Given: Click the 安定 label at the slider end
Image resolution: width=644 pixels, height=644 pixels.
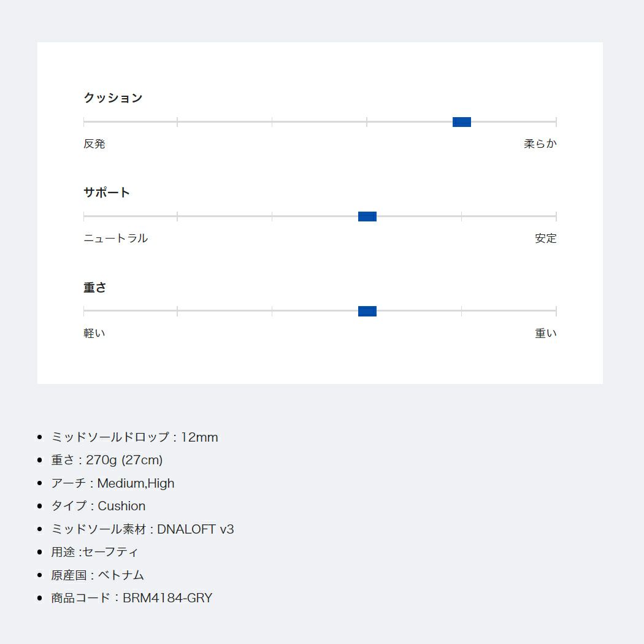Looking at the screenshot, I should [x=545, y=239].
